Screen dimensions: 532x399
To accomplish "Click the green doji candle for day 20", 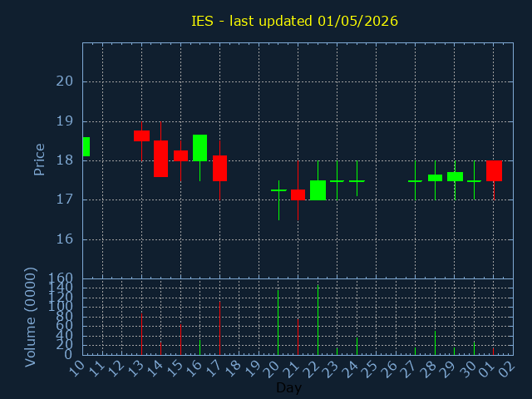I will (x=279, y=190).
